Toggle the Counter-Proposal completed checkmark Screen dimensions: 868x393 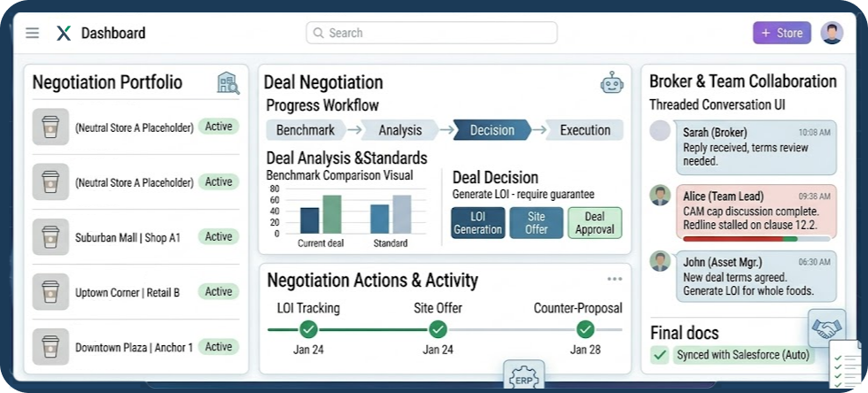pos(585,329)
